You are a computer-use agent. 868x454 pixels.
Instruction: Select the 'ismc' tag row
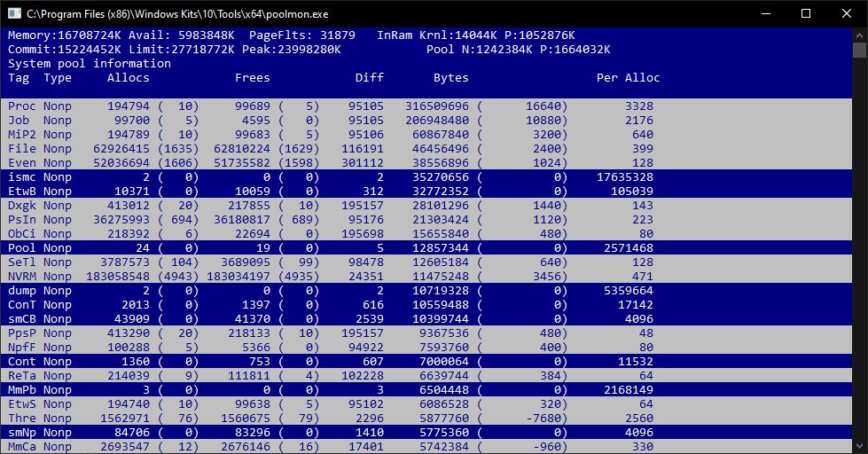pos(426,177)
